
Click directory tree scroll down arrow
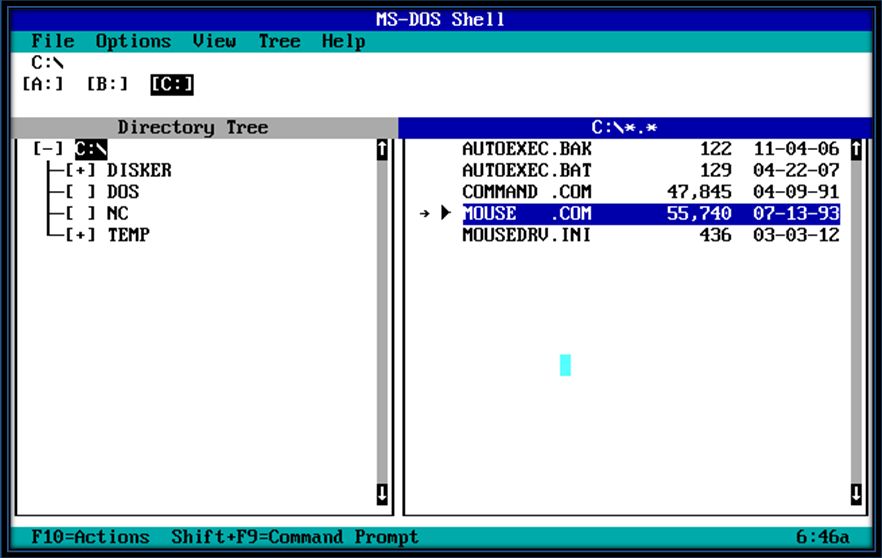point(382,494)
